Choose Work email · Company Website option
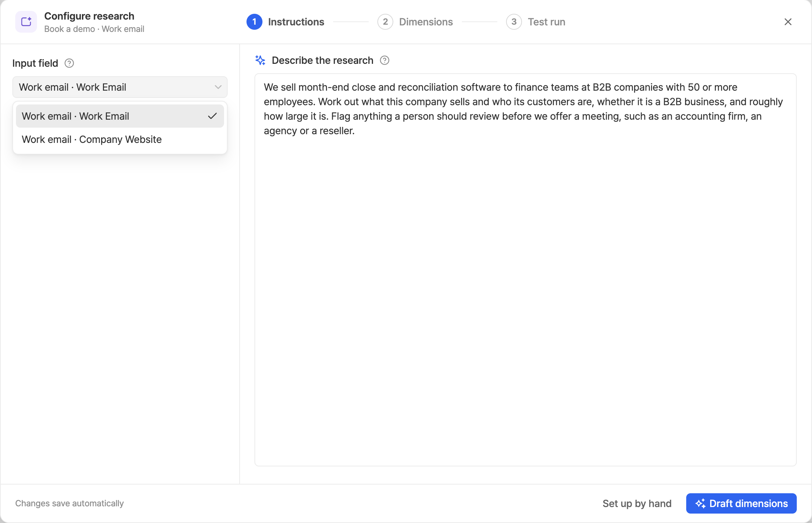The width and height of the screenshot is (812, 523). 120,139
